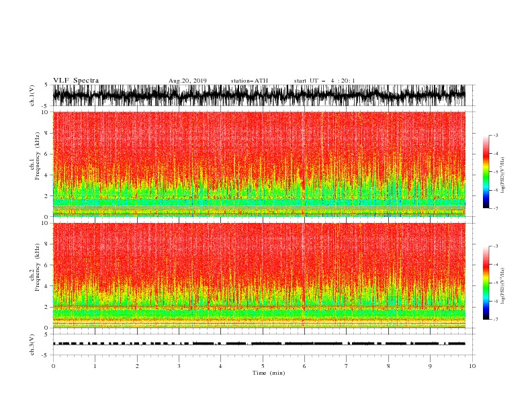Click the time axis tick label "6"
This screenshot has width=532, height=411.
(x=305, y=366)
